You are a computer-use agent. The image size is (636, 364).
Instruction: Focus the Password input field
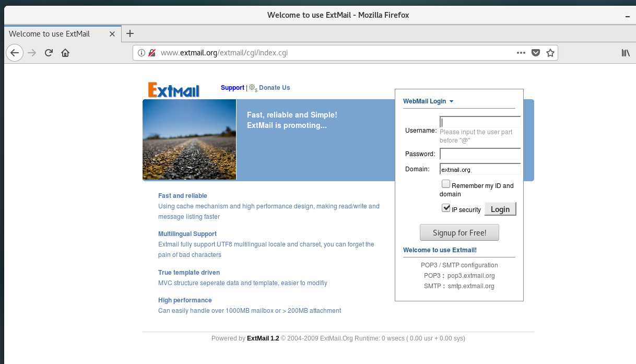(480, 154)
